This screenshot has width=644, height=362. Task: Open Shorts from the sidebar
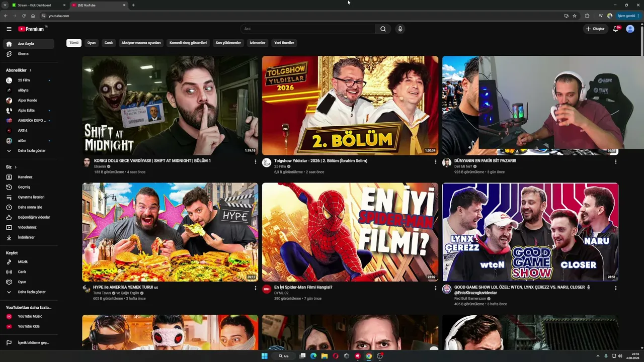[30, 54]
